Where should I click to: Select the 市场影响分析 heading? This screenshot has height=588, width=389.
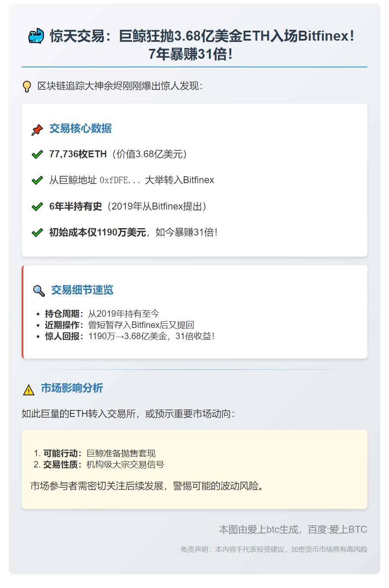(x=72, y=388)
